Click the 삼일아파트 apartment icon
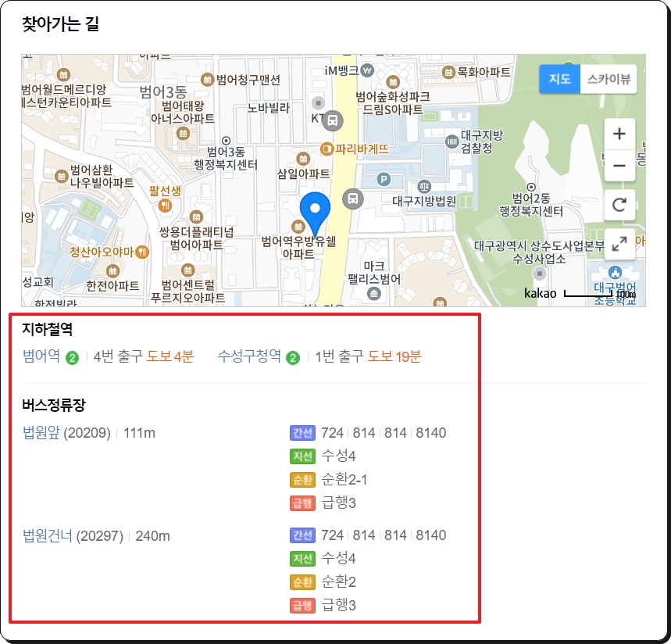The width and height of the screenshot is (671, 644). [x=303, y=159]
